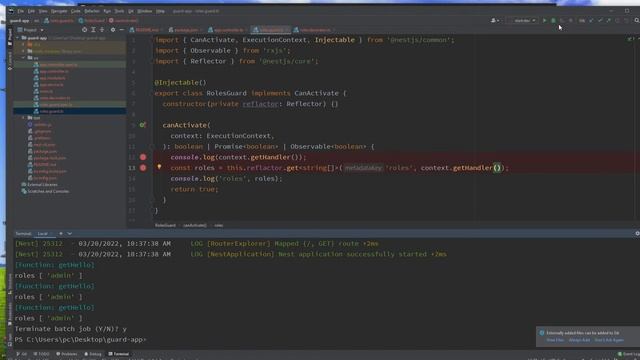Switch to the roles.decorator.ts editor tab
The image size is (640, 360).
click(314, 30)
